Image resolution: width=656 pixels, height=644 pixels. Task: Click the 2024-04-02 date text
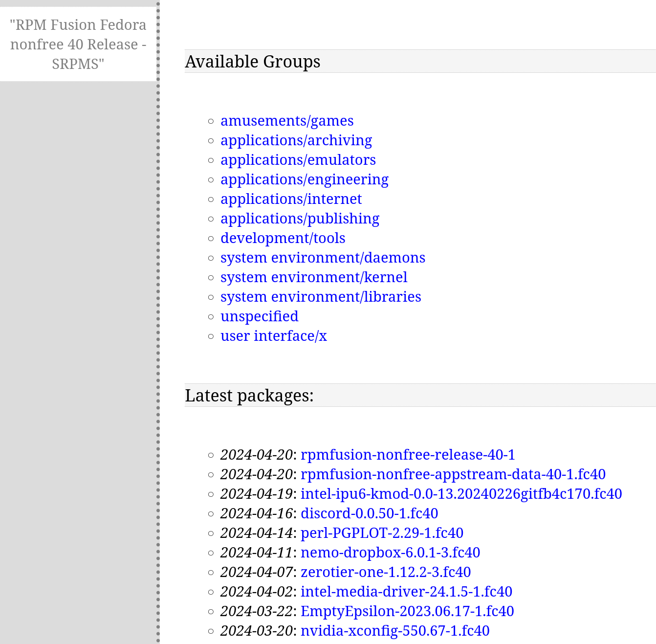point(257,592)
